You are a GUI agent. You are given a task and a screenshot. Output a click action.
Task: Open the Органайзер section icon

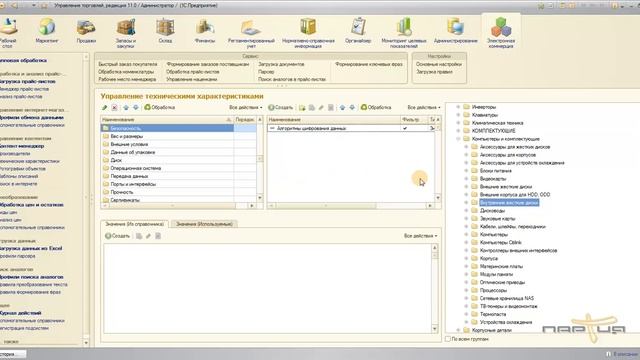(358, 31)
